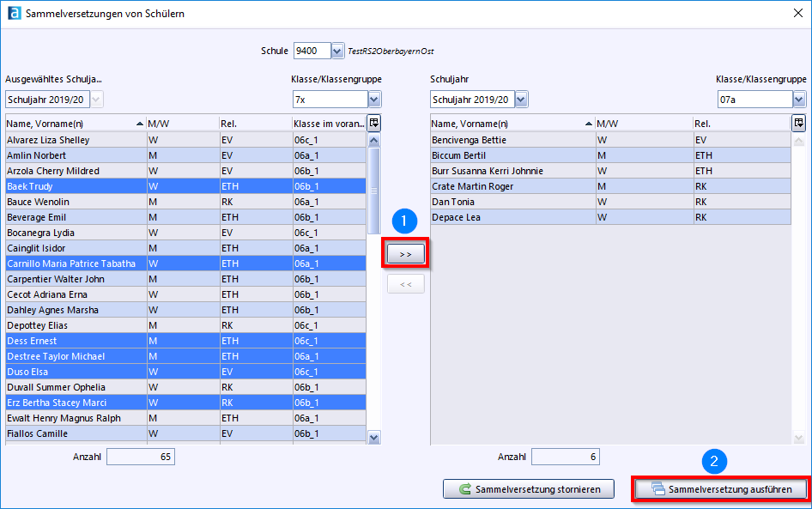Sort right table by Rel. column header
The width and height of the screenshot is (812, 509).
[738, 124]
